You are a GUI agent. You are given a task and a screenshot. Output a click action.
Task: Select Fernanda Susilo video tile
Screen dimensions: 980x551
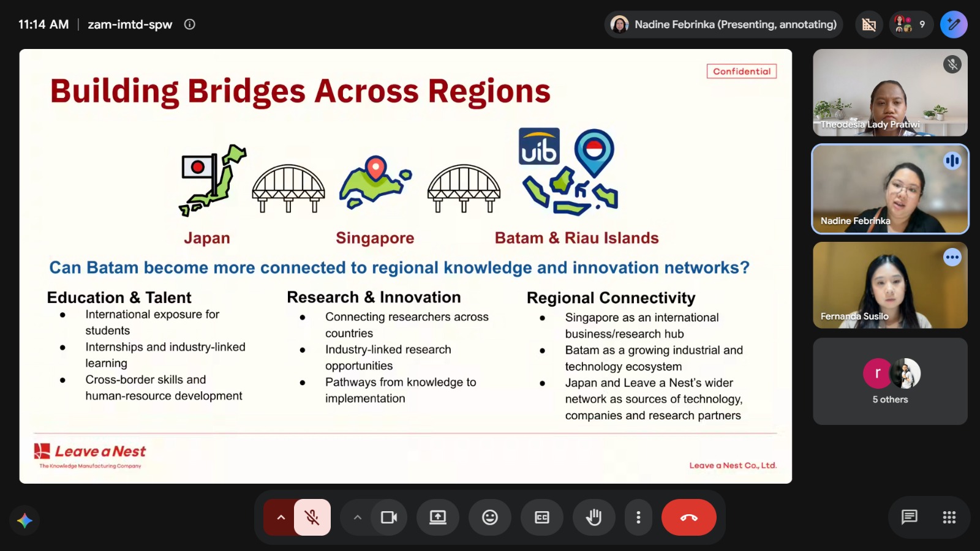(890, 285)
